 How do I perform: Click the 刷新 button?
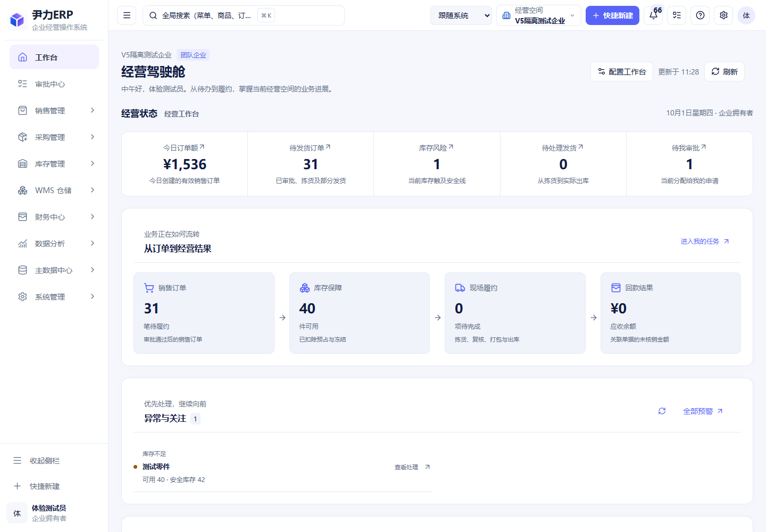(x=725, y=72)
